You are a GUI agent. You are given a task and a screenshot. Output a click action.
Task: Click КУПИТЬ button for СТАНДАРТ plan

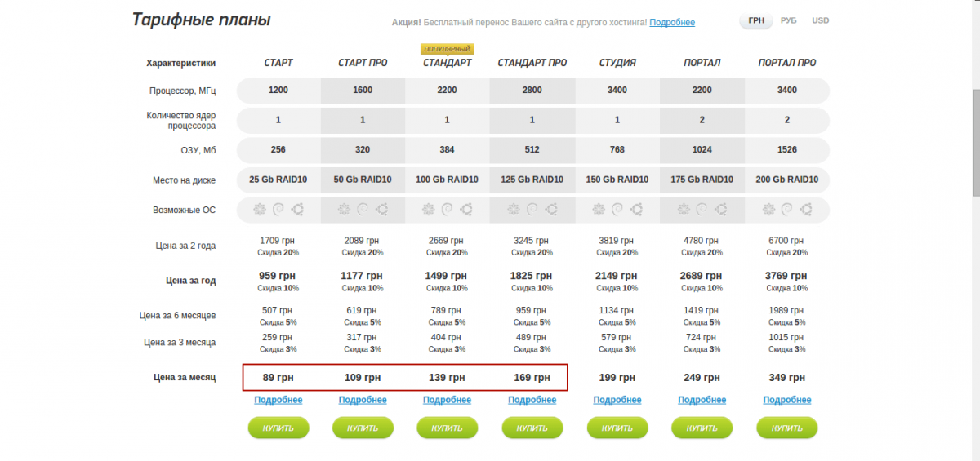pyautogui.click(x=448, y=428)
